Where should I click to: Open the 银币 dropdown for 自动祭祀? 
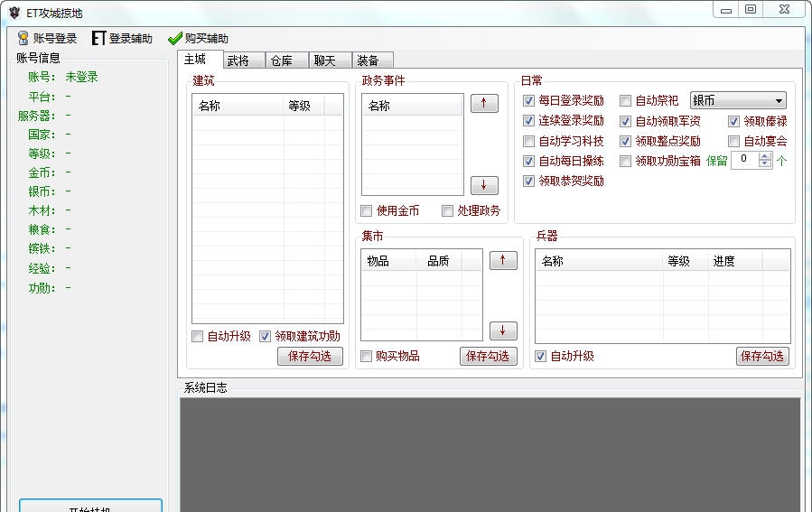[x=739, y=100]
